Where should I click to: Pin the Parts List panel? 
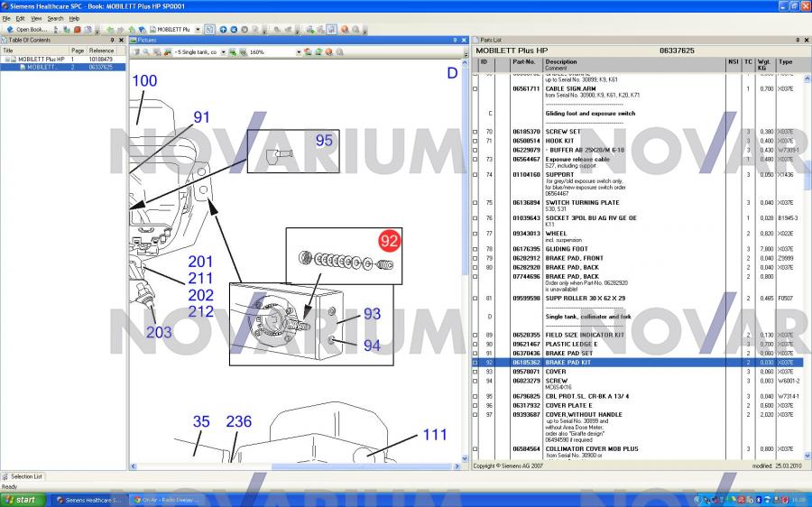pos(797,40)
